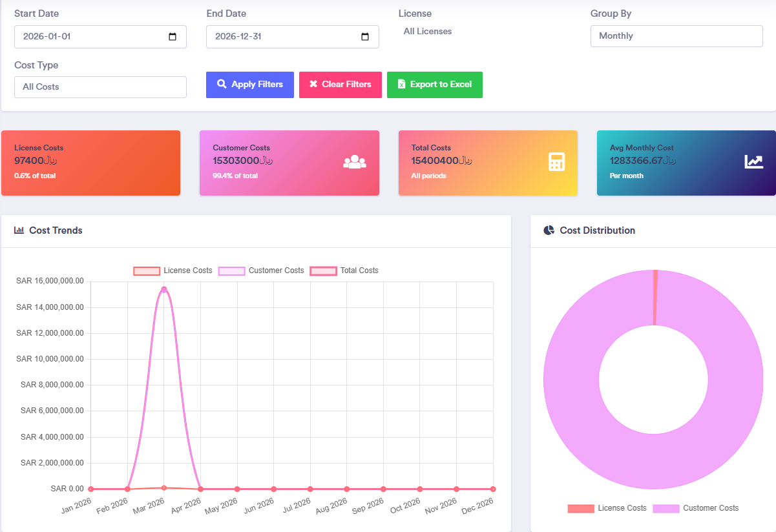Open the Start Date calendar picker icon
The height and width of the screenshot is (532, 776).
[173, 37]
